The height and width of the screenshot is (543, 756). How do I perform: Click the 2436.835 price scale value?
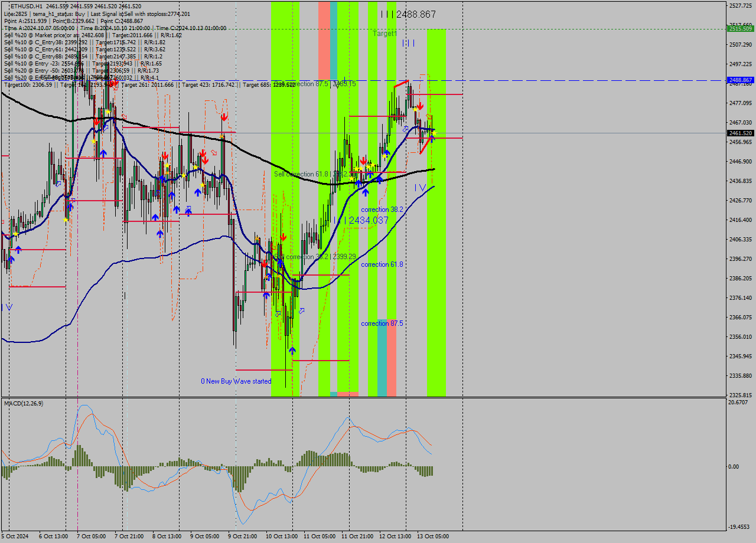point(739,181)
